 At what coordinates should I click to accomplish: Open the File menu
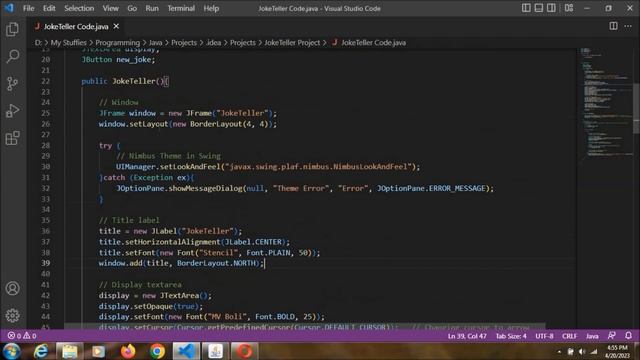29,8
